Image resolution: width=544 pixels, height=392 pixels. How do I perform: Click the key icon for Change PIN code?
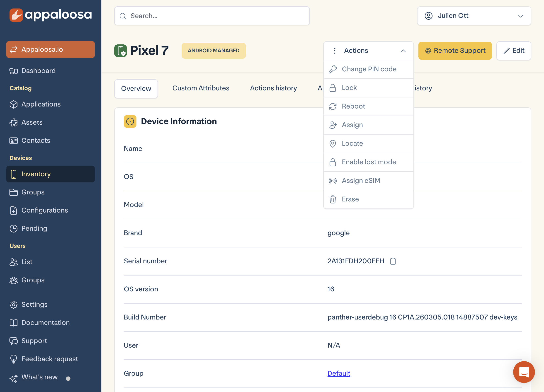click(x=333, y=69)
